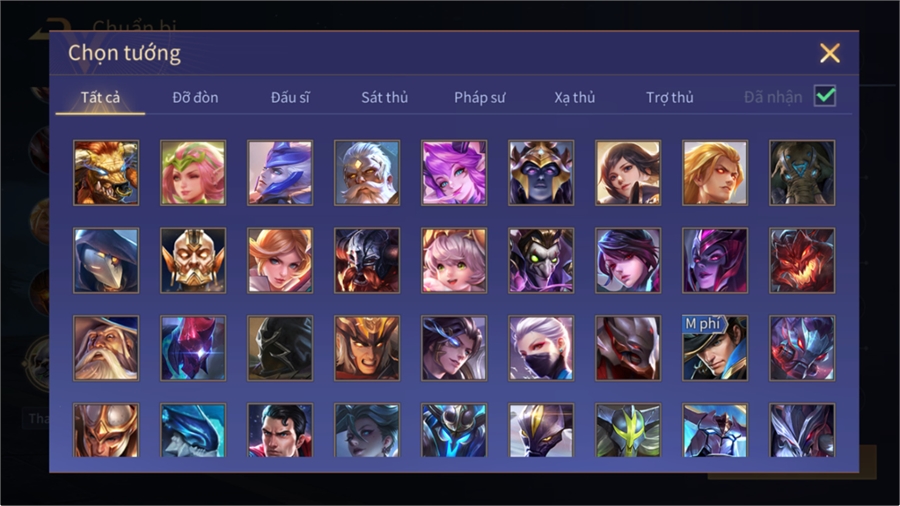
Task: Open the Trợ thủ tab
Action: pos(670,98)
